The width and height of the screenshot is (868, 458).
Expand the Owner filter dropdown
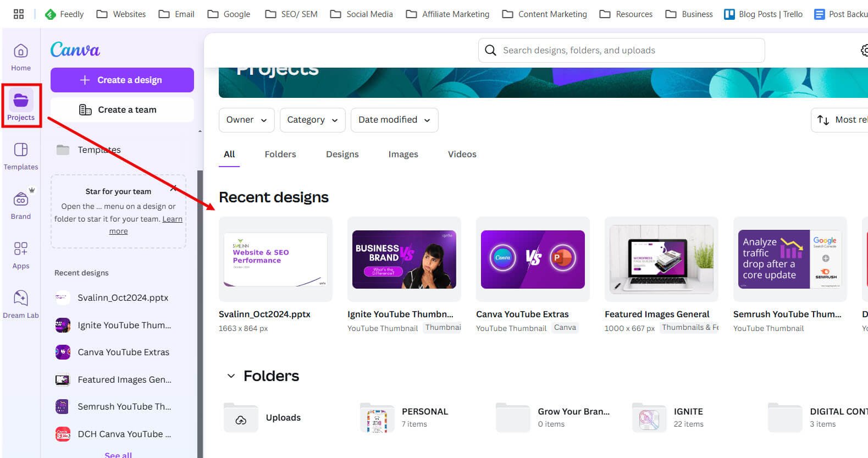coord(246,120)
